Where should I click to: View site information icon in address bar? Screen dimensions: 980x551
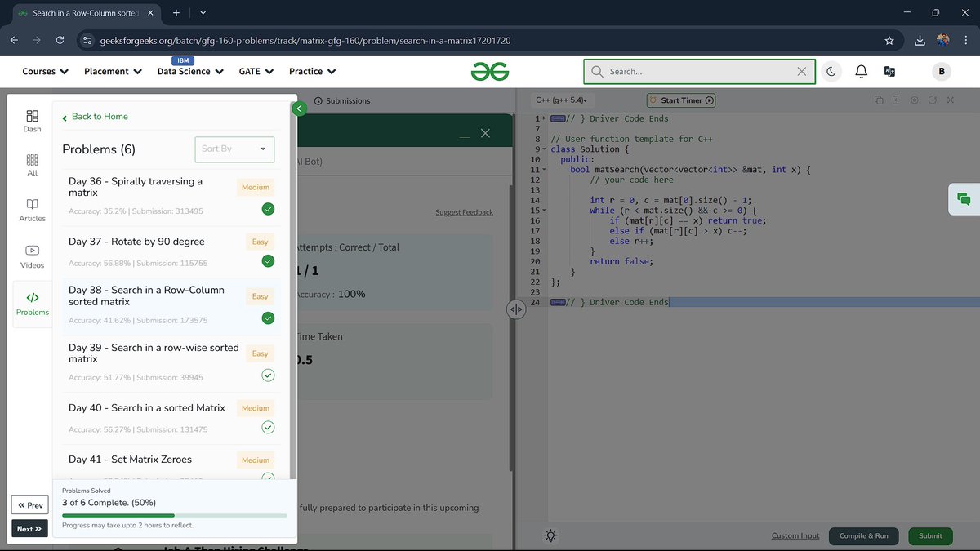click(x=88, y=40)
